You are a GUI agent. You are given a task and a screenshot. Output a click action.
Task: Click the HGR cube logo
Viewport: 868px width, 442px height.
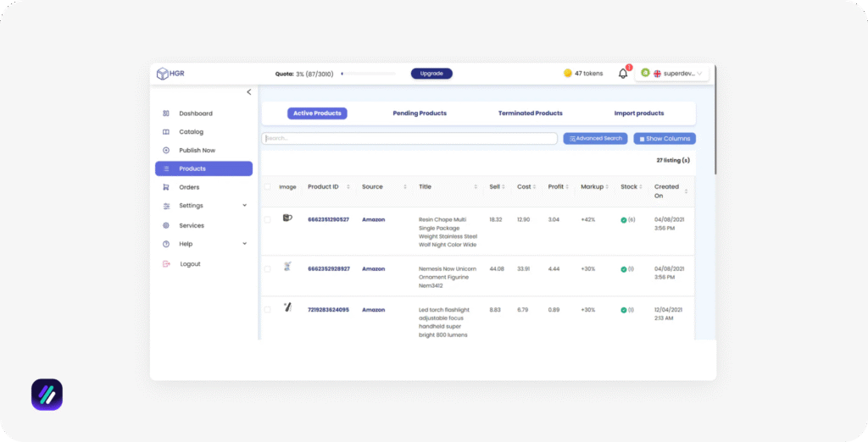click(x=162, y=74)
